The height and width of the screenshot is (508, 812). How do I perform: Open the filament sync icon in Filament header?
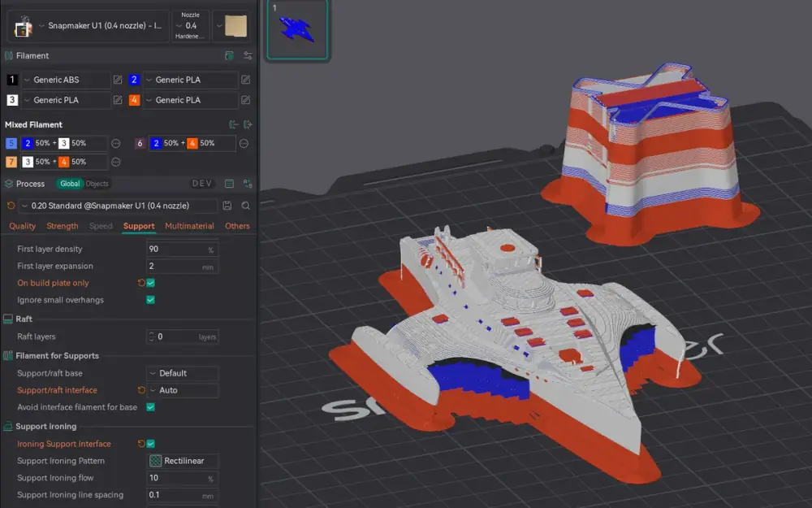coord(230,55)
